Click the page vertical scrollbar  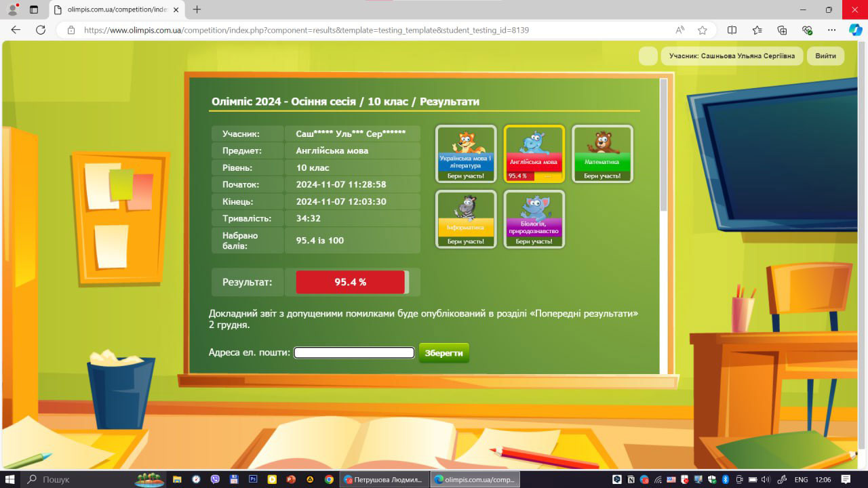coord(863,244)
